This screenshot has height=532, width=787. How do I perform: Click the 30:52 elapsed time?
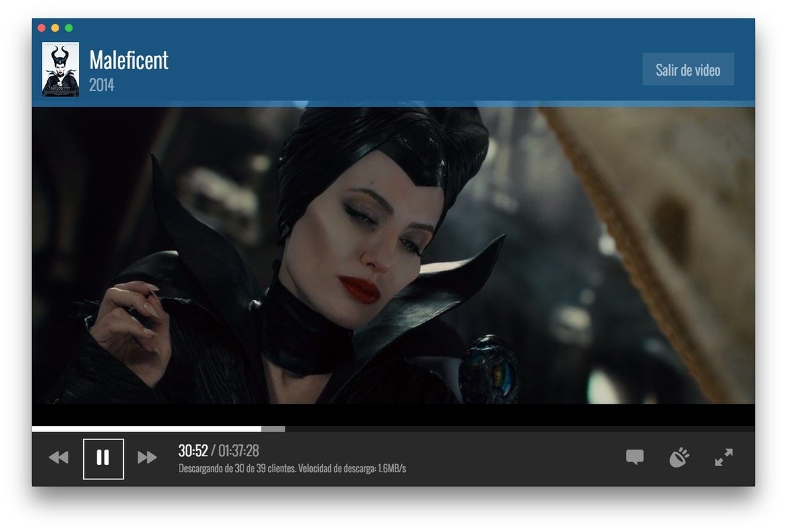click(193, 451)
